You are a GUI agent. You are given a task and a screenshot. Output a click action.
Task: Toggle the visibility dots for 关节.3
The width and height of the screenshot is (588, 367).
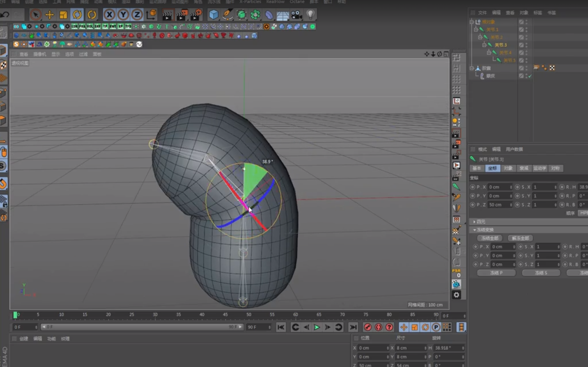[527, 45]
